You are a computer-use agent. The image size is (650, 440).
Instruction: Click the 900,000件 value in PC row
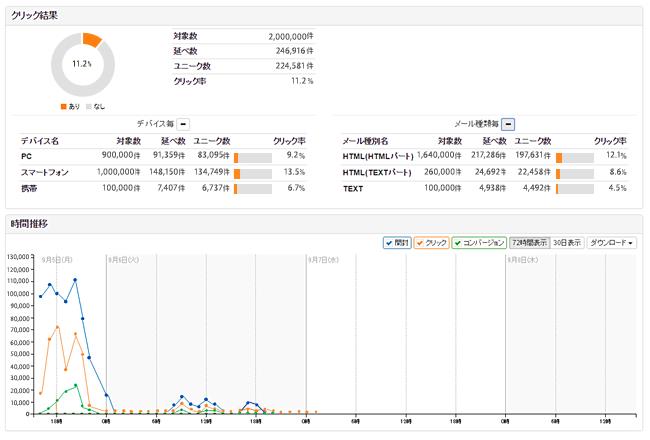click(121, 155)
